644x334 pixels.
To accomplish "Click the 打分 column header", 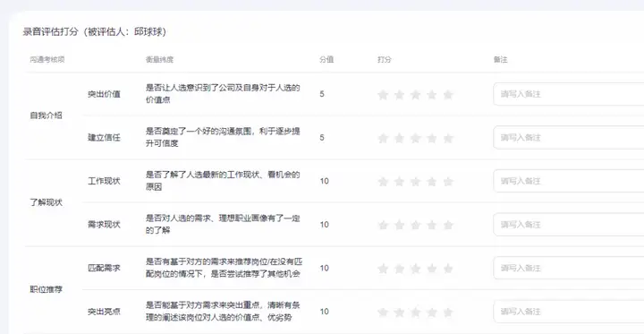I will tap(384, 60).
